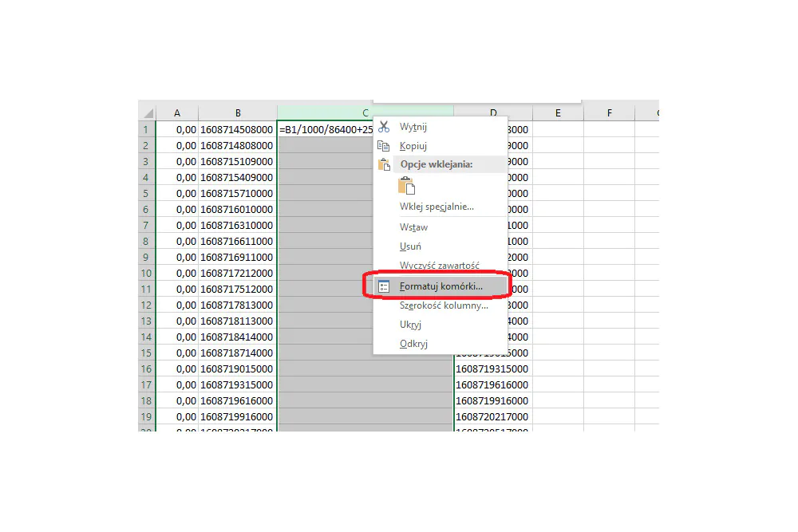Viewport: 798px width, 532px height.
Task: Choose Wyczyść zawartość menu entry
Action: (x=440, y=266)
